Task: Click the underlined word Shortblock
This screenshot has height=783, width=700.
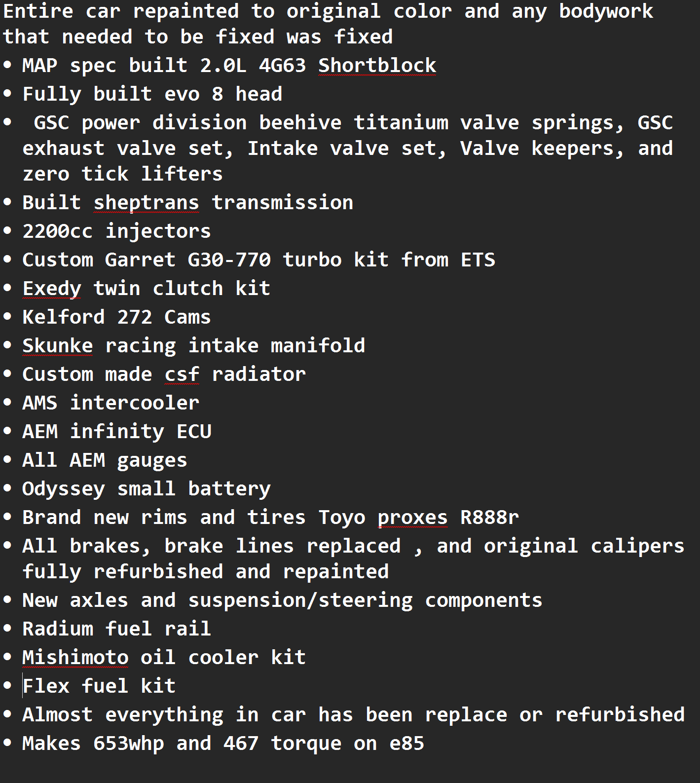Action: pyautogui.click(x=377, y=66)
